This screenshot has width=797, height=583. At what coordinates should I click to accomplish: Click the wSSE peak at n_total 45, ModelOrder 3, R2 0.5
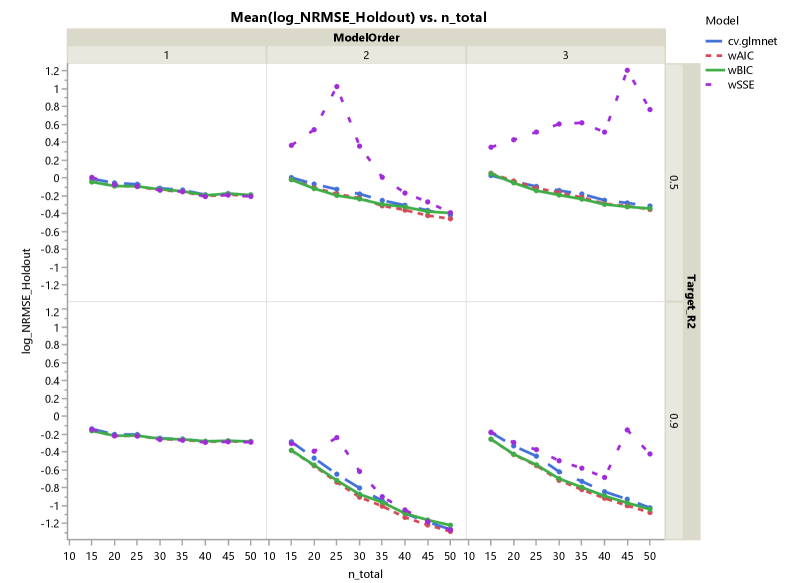coord(627,70)
